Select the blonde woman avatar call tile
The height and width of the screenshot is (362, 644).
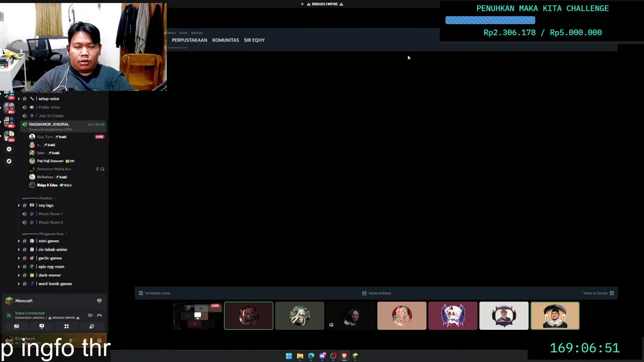pyautogui.click(x=401, y=316)
